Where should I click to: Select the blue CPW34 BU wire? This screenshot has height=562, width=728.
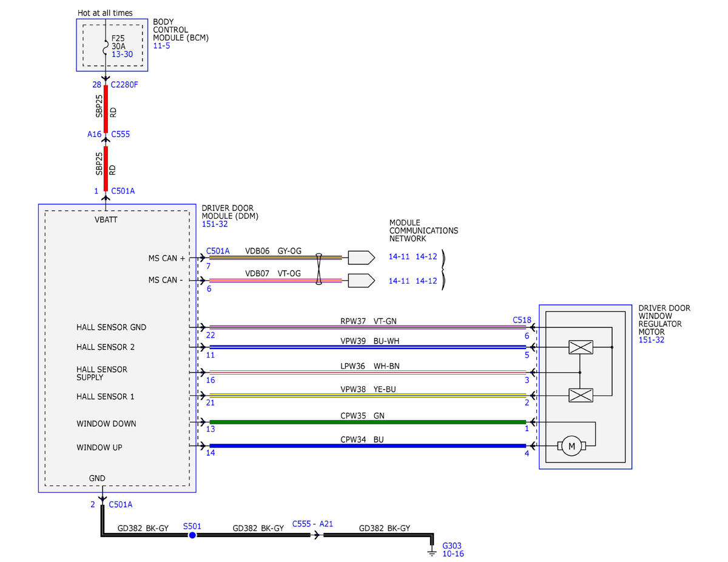click(x=368, y=446)
